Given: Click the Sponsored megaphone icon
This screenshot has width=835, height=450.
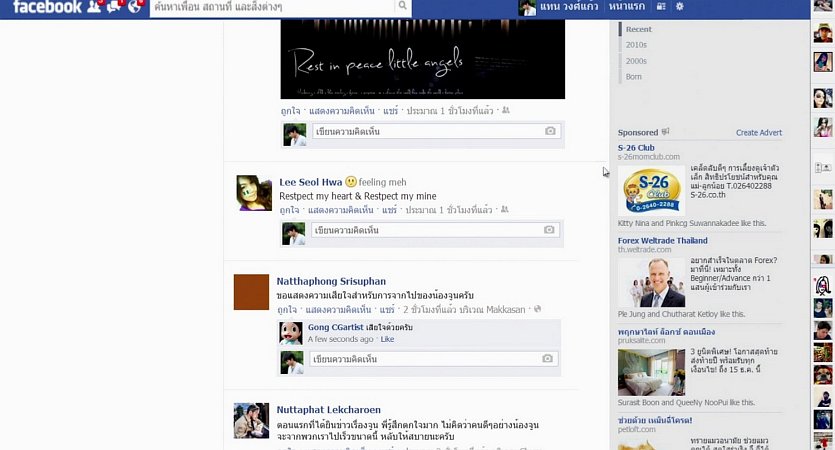Looking at the screenshot, I should (x=666, y=132).
